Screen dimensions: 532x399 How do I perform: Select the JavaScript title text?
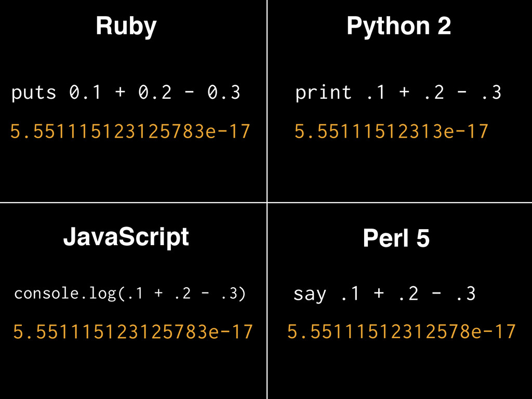pyautogui.click(x=126, y=237)
